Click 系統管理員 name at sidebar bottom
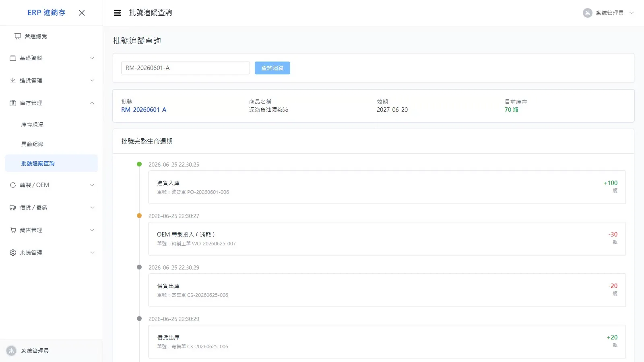 [x=35, y=351]
